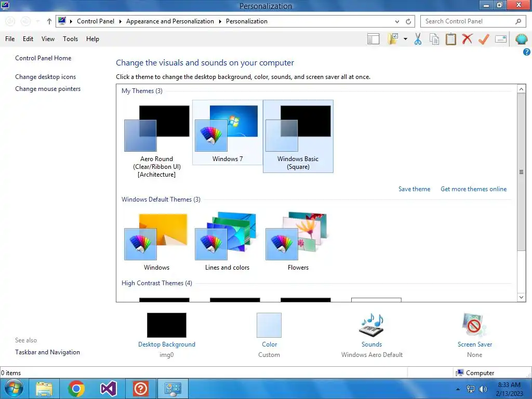Click the address bar computer icon

click(62, 21)
